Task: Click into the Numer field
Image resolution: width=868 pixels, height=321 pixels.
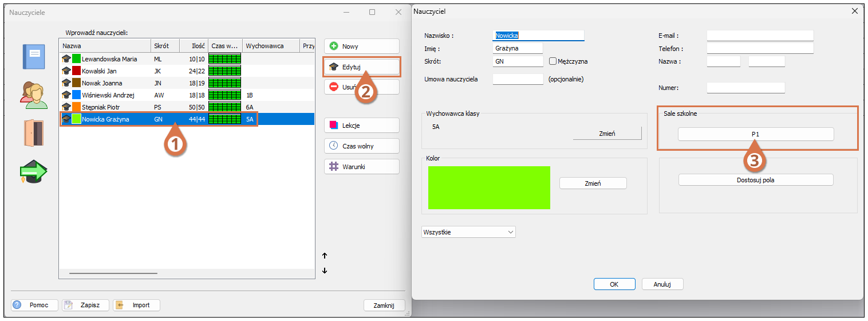Action: [745, 88]
